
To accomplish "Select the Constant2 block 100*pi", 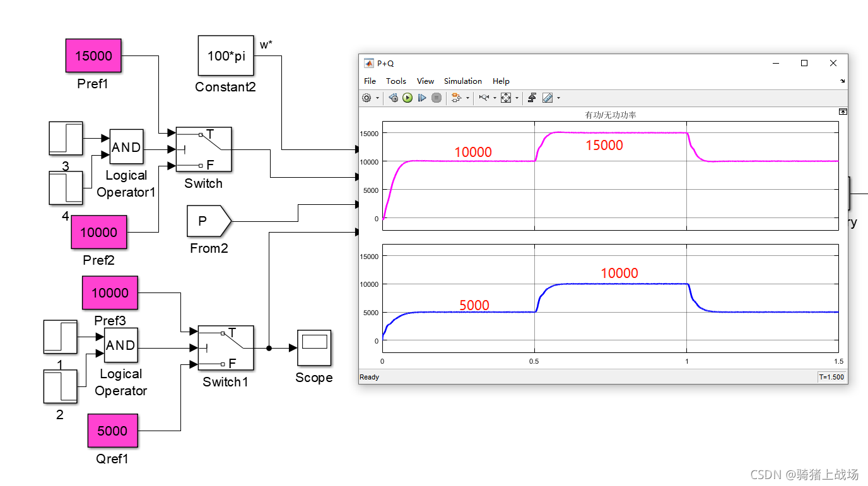I will pyautogui.click(x=226, y=55).
